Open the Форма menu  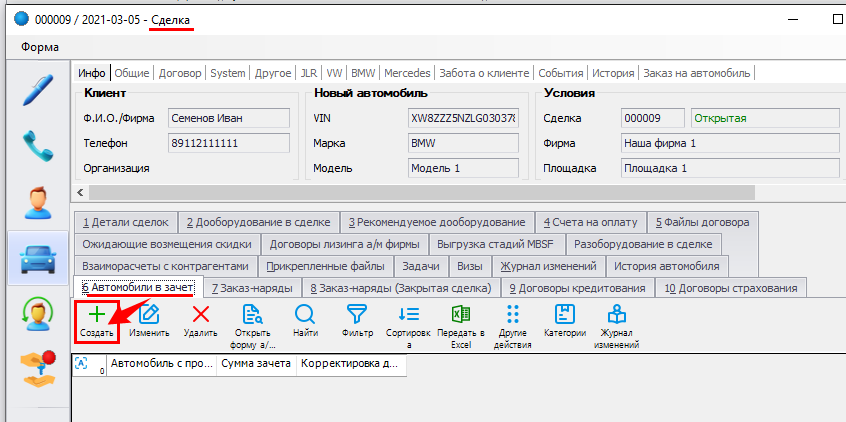39,48
